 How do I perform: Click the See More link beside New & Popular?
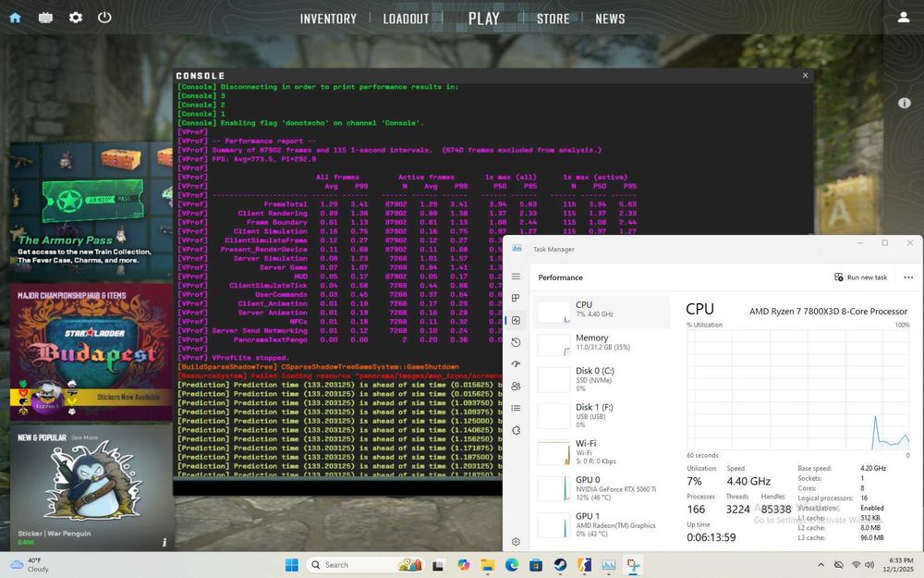click(x=84, y=437)
